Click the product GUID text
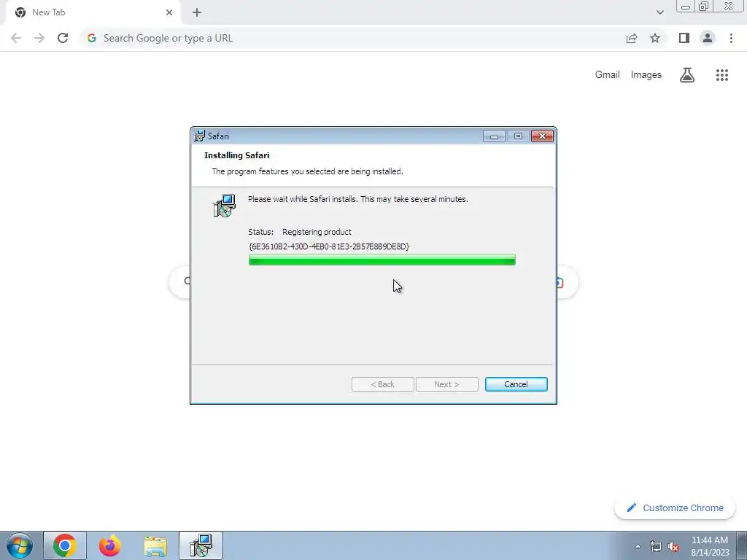747x560 pixels. [x=329, y=246]
